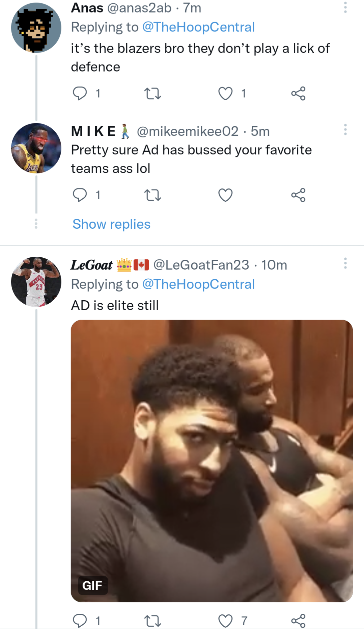Retweet MIKE's reply

[x=153, y=195]
